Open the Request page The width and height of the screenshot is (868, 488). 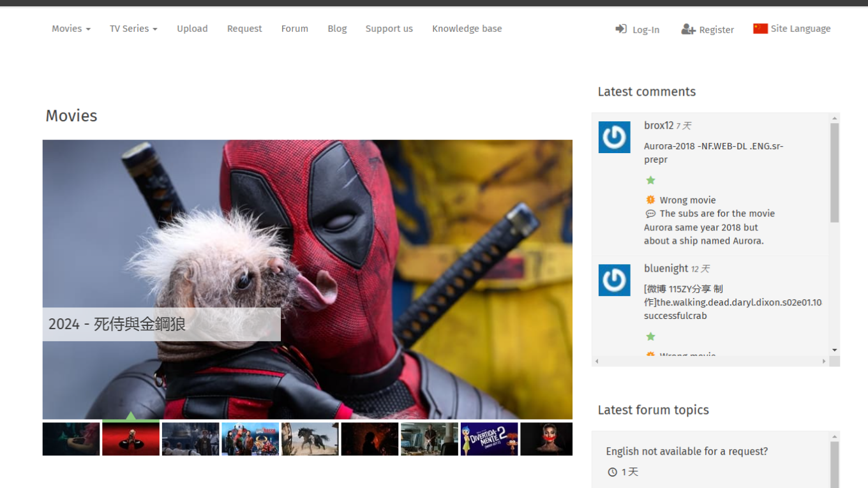pos(244,29)
